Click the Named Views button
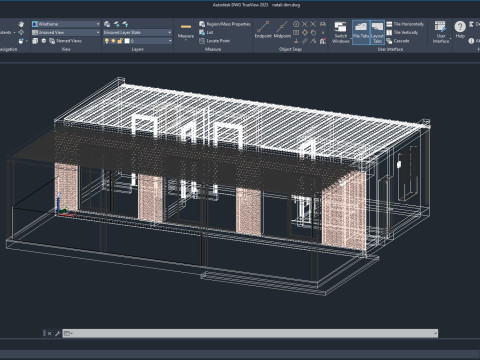The width and height of the screenshot is (480, 360). coord(66,41)
